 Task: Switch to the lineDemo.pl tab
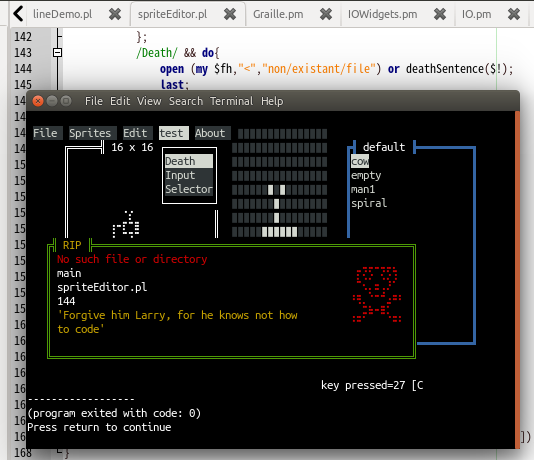[x=62, y=14]
